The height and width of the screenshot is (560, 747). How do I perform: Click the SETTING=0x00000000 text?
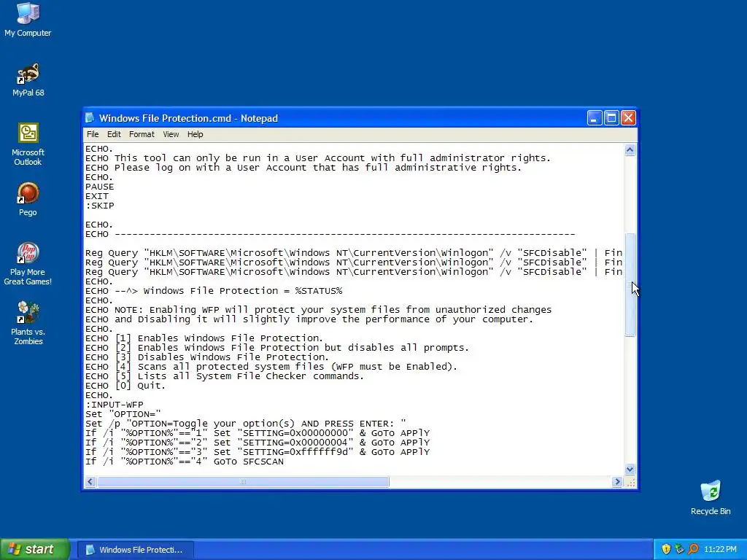(x=295, y=433)
